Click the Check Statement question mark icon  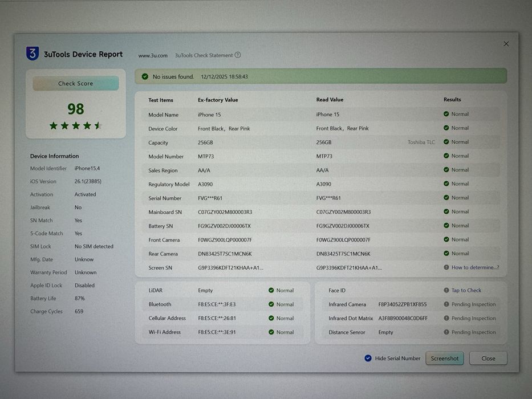pyautogui.click(x=238, y=55)
